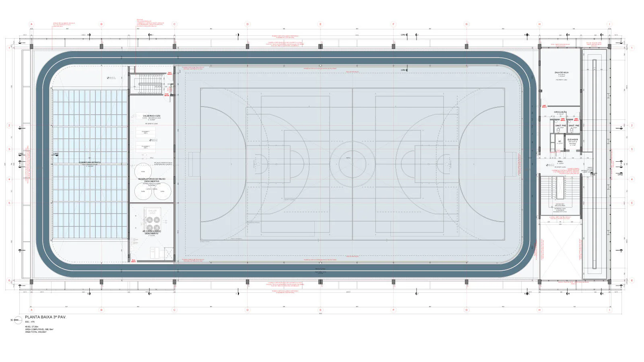The height and width of the screenshot is (362, 644).
Task: Click the single upper reuse reservoir circle
Action: (x=142, y=171)
